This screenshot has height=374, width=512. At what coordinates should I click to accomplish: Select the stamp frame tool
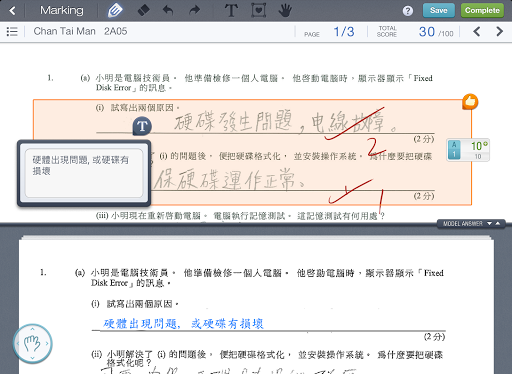[258, 11]
